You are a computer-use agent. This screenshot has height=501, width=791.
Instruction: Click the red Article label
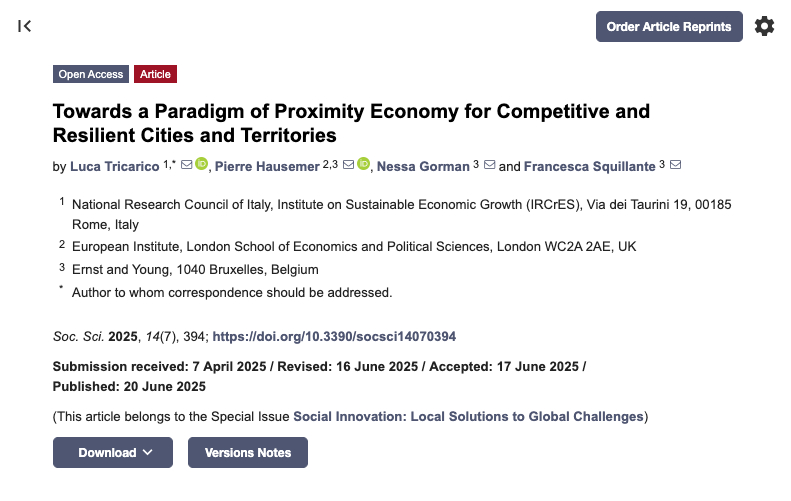[155, 74]
